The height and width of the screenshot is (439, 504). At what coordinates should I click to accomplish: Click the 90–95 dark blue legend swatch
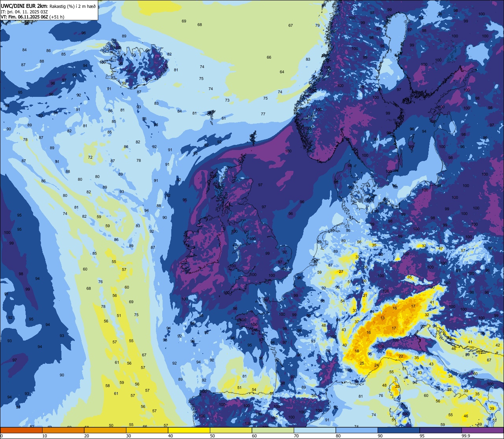click(398, 430)
